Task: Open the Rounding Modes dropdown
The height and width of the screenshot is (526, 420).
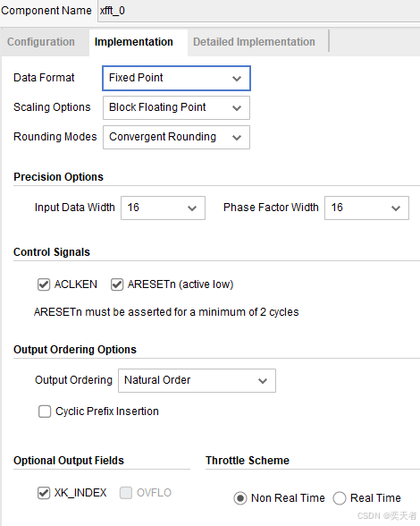Action: 176,137
